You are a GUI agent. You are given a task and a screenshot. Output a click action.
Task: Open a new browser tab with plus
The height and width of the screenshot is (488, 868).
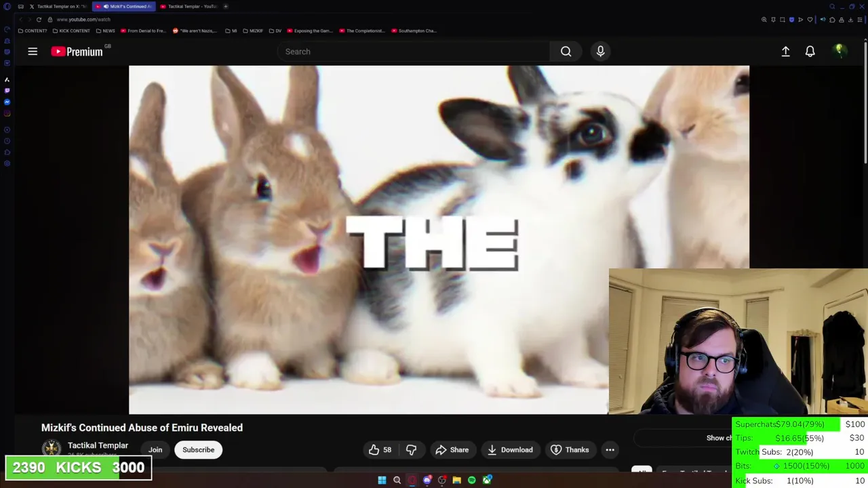click(226, 6)
